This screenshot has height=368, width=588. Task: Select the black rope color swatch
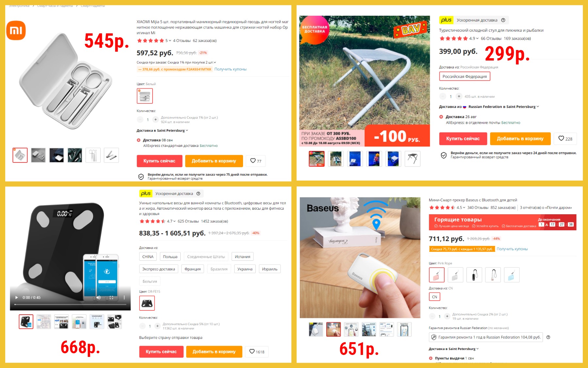tap(474, 275)
